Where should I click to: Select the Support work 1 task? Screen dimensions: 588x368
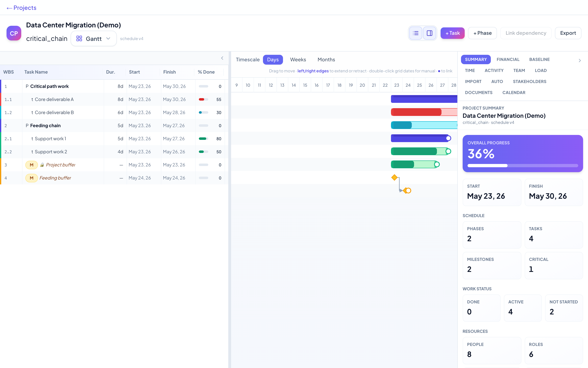(x=114, y=139)
